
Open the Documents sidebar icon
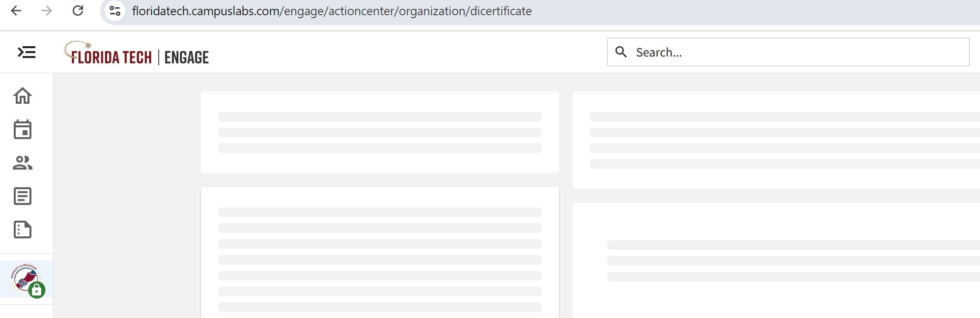[x=23, y=230]
